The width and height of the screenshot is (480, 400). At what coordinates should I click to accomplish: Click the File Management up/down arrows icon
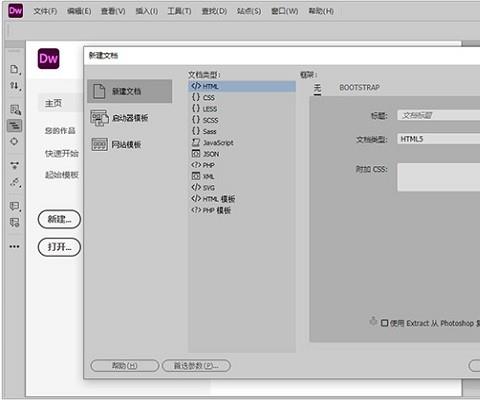click(x=15, y=86)
